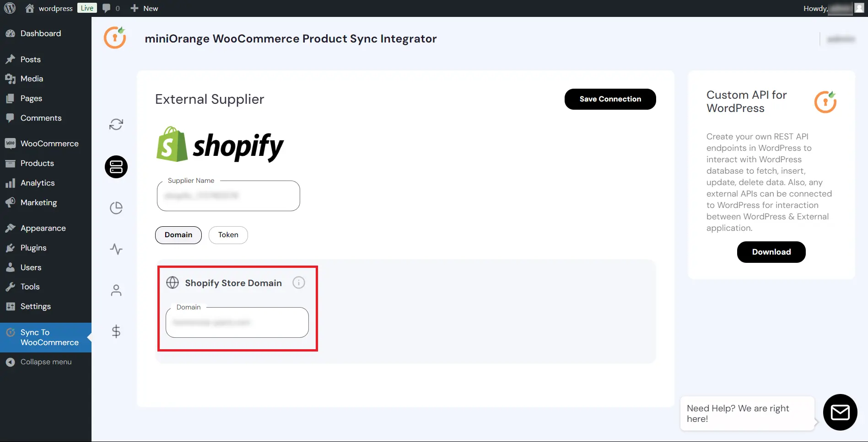Click the Tools wrench icon

[10, 287]
